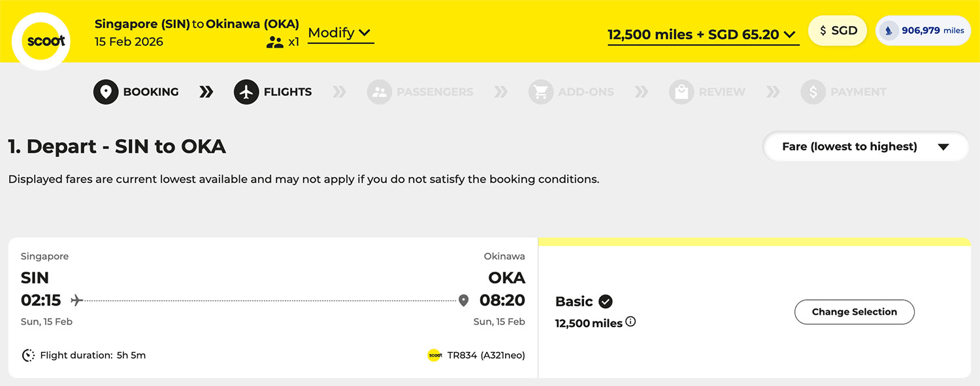Go to the BOOKING step

[x=151, y=92]
